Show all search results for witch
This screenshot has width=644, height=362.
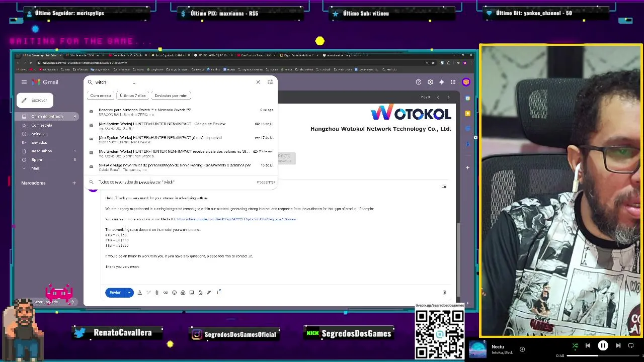click(x=181, y=182)
